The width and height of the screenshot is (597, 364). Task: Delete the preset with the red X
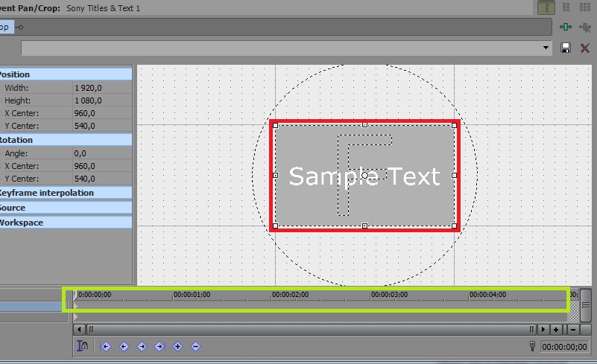coord(585,48)
